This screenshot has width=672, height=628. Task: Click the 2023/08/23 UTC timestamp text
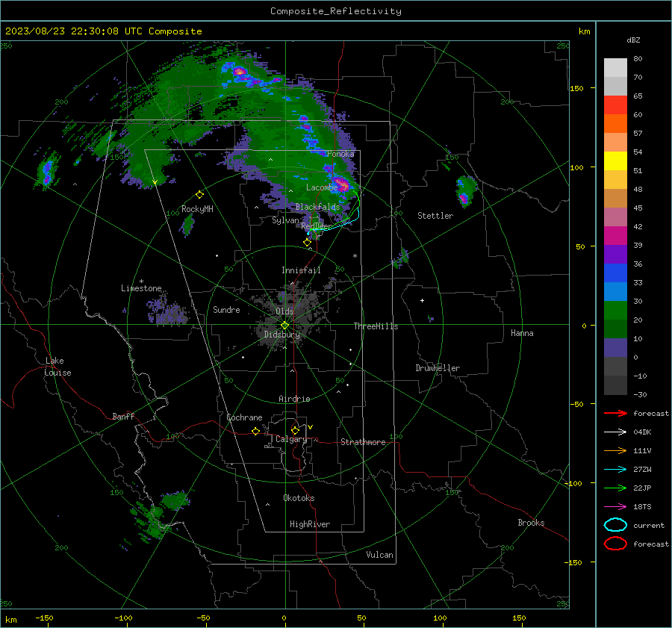coord(103,31)
